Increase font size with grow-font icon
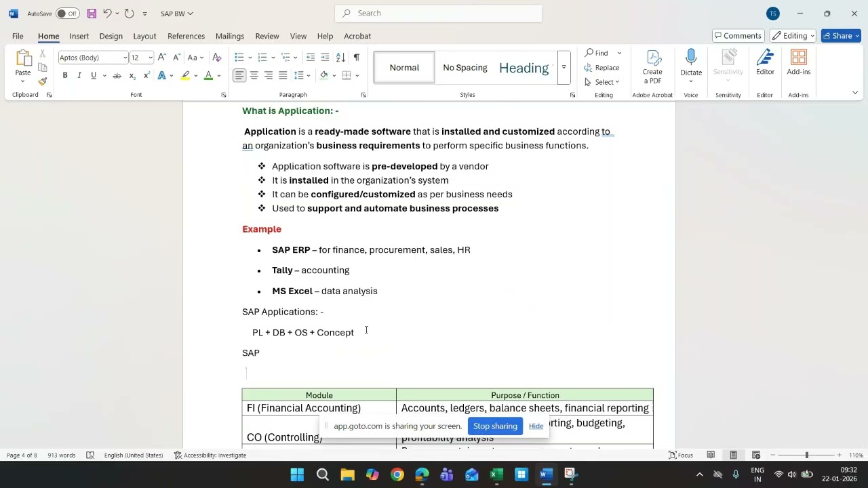868x488 pixels. pyautogui.click(x=162, y=58)
